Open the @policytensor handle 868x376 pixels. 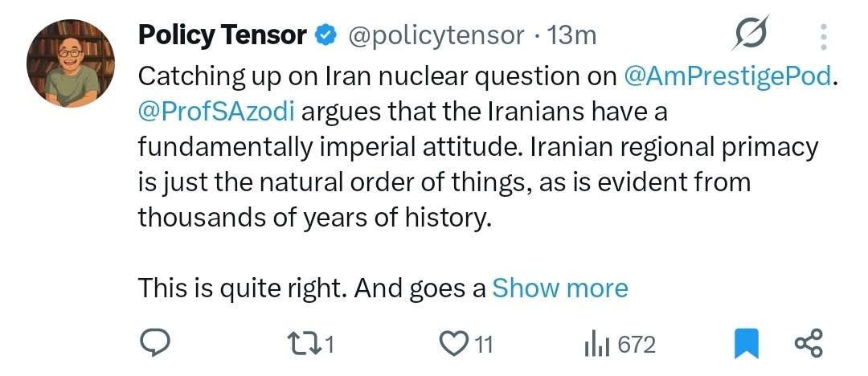[x=435, y=37]
